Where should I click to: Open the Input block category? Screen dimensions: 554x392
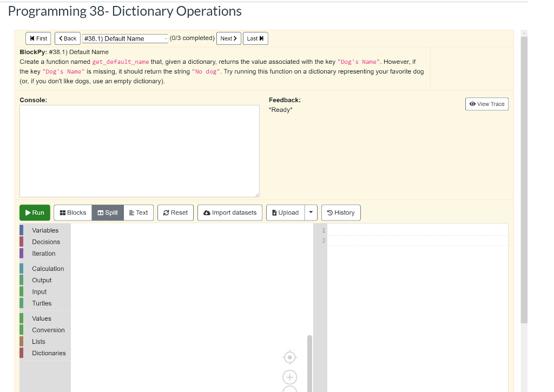[45, 292]
